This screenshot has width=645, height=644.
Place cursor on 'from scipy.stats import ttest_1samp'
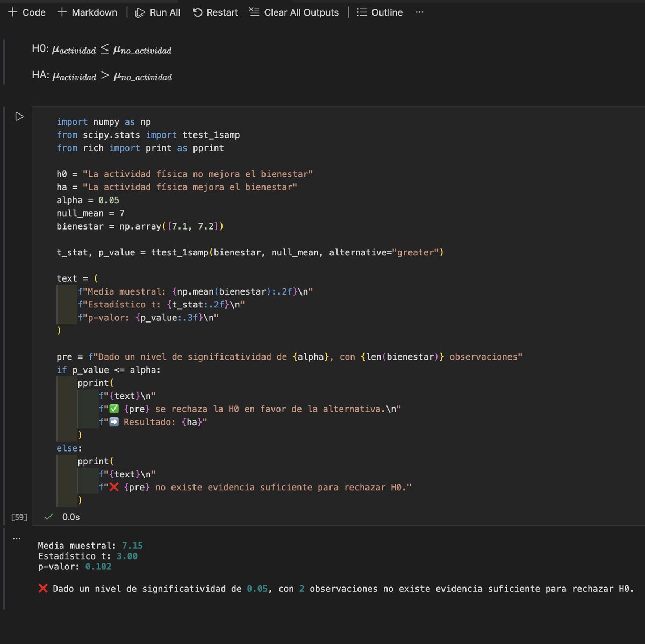(148, 135)
